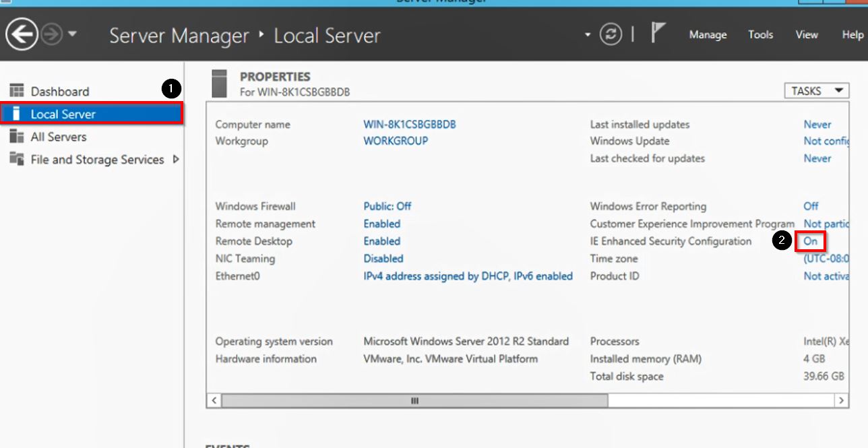This screenshot has width=868, height=448.
Task: Click computer name WIN-8K1CSBGBBDB link
Action: [x=410, y=125]
